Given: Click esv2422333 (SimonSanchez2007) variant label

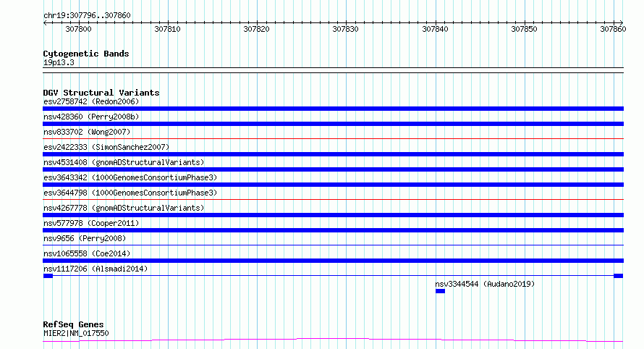Looking at the screenshot, I should click(106, 147).
